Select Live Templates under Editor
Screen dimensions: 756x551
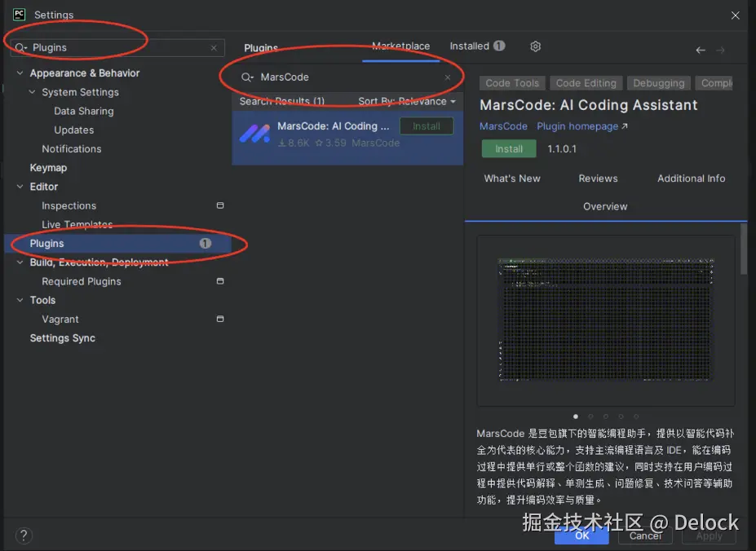(x=77, y=225)
